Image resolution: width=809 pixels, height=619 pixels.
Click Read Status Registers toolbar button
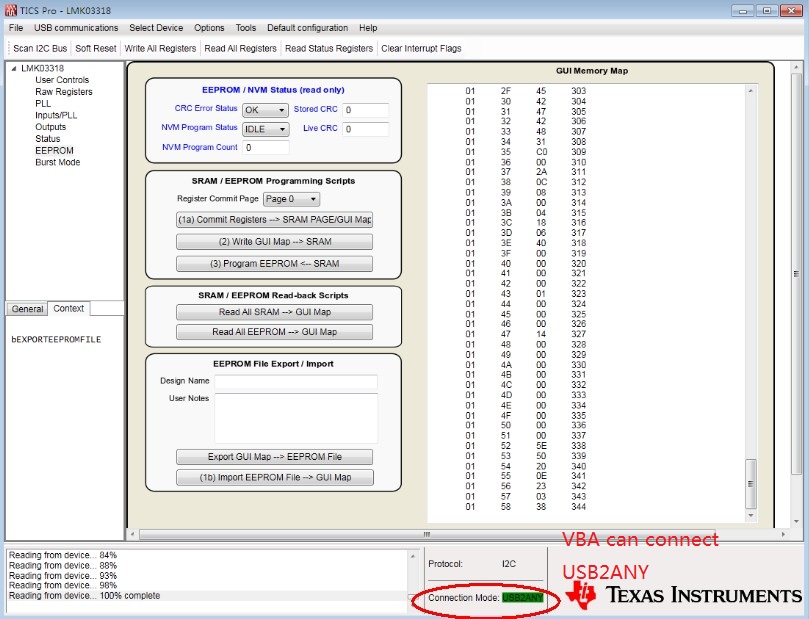click(329, 48)
